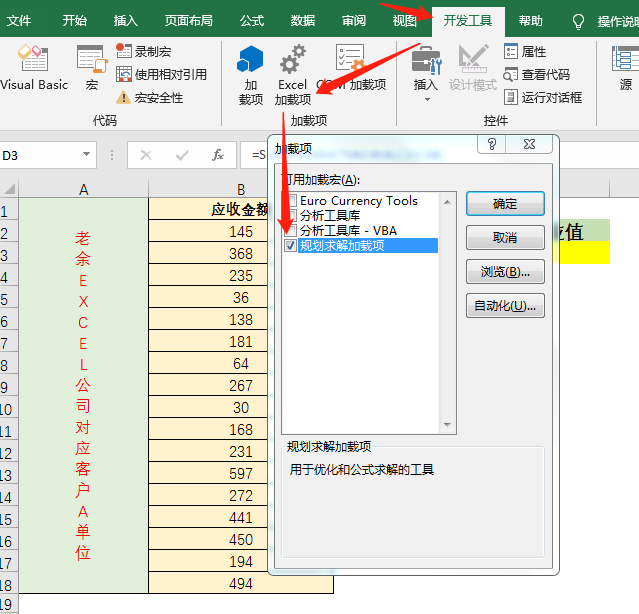Toggle 使用相对引用 relative references
The image size is (639, 614).
[161, 75]
